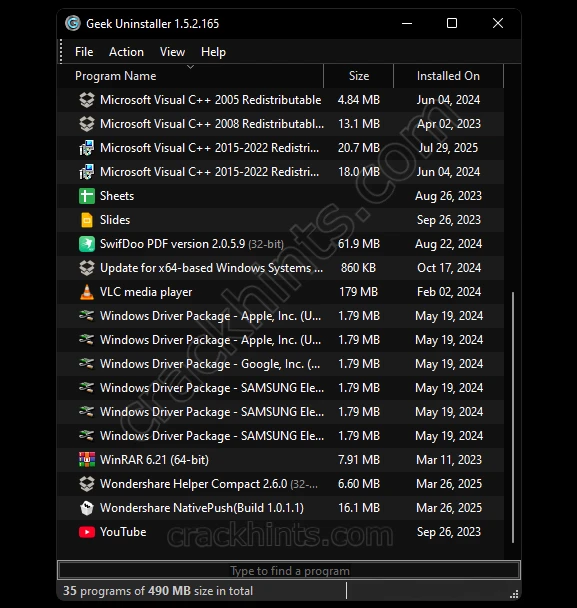
Task: Click the 6.60 MB size cell
Action: (x=359, y=484)
